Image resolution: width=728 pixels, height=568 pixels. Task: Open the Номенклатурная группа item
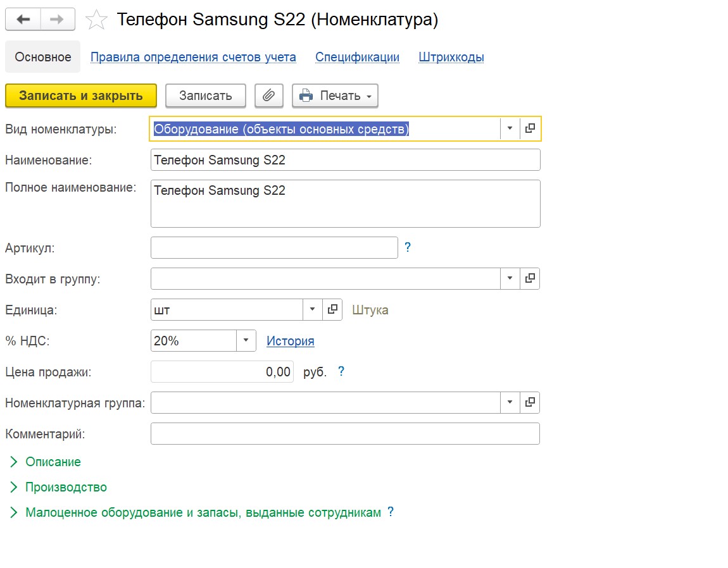[530, 402]
